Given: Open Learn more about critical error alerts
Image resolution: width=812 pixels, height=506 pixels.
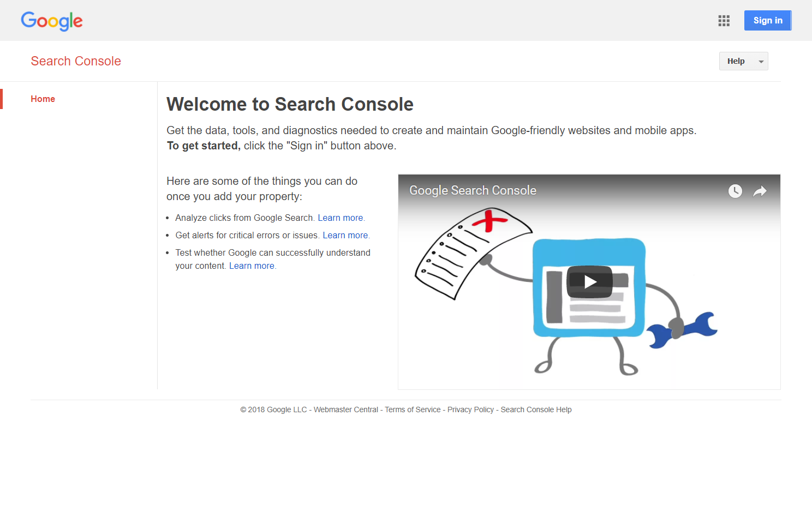Looking at the screenshot, I should (x=345, y=235).
